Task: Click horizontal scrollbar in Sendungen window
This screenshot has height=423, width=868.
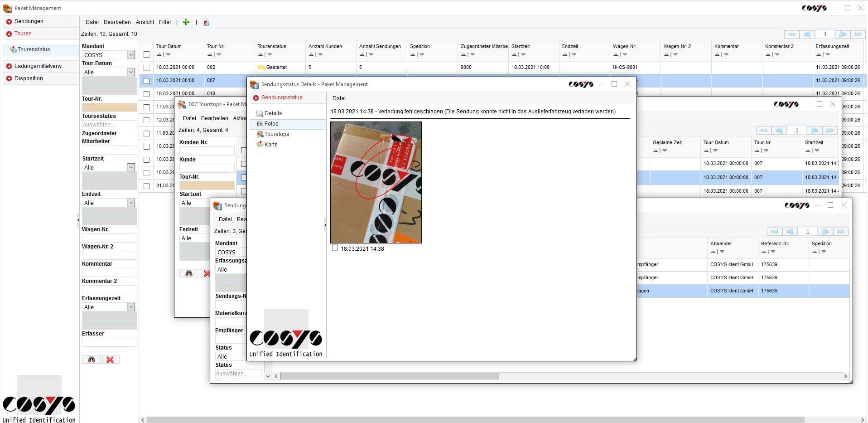Action: (390, 376)
